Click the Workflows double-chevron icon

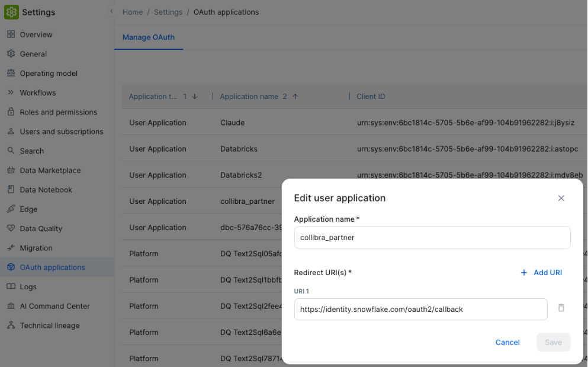click(11, 92)
